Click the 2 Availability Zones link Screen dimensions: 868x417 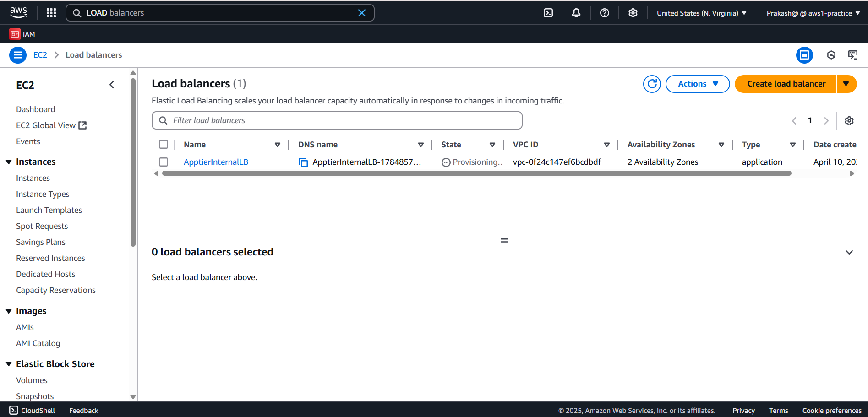(x=663, y=162)
